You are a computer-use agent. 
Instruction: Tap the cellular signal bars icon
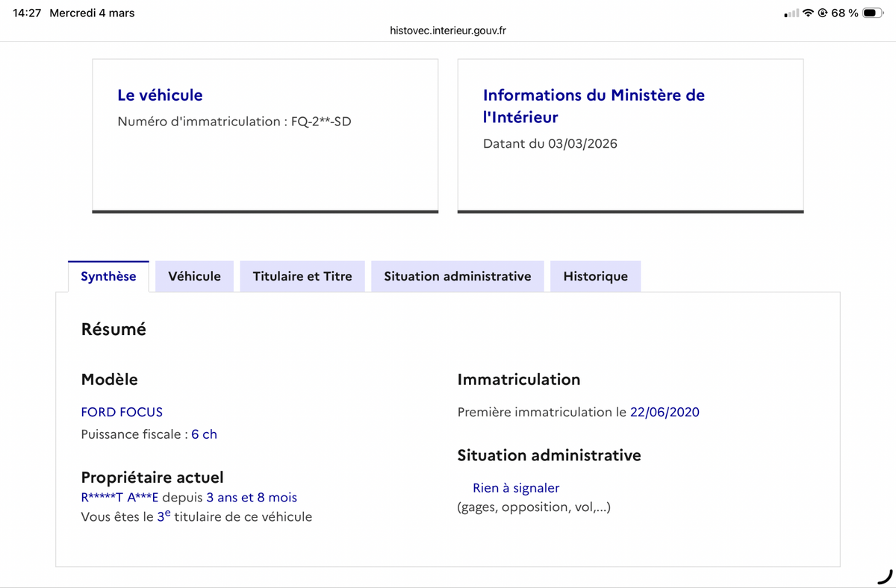pyautogui.click(x=791, y=13)
